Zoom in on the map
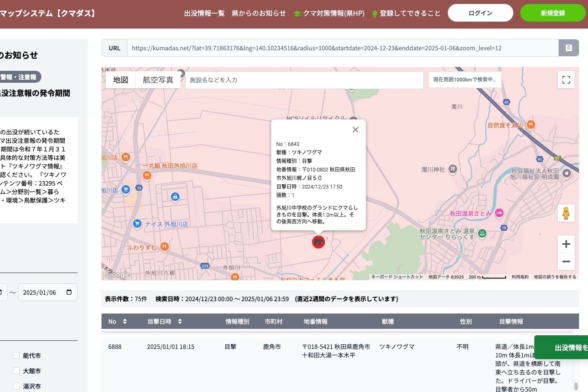This screenshot has width=588, height=392. [x=566, y=244]
